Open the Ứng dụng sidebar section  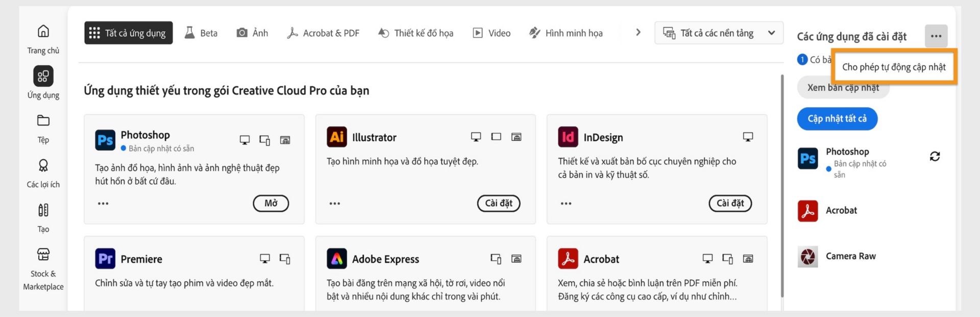tap(43, 83)
